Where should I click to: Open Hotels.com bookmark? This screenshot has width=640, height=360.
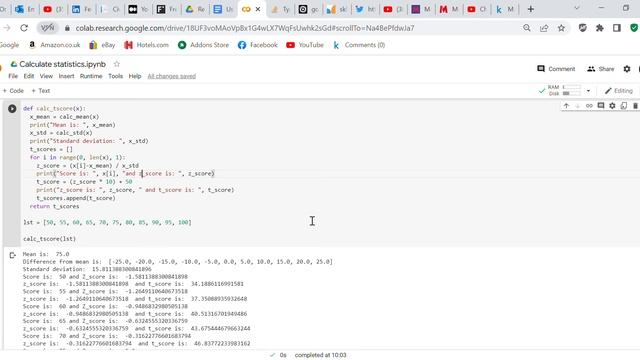pyautogui.click(x=147, y=45)
